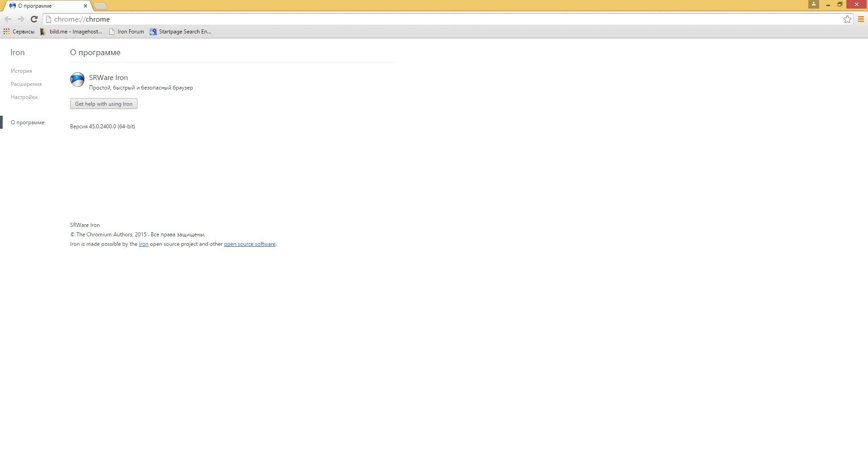
Task: Open Расширения in the sidebar
Action: tap(26, 84)
